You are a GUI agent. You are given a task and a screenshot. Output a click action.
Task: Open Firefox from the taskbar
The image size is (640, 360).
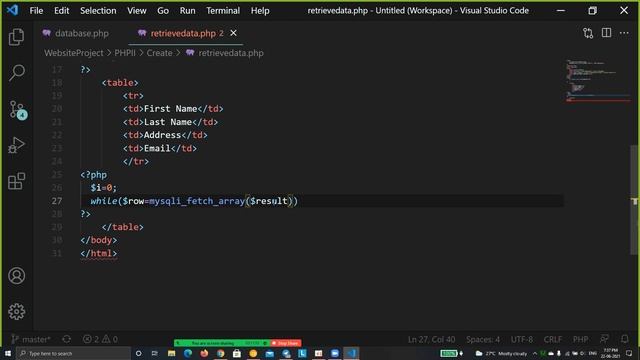coord(204,353)
